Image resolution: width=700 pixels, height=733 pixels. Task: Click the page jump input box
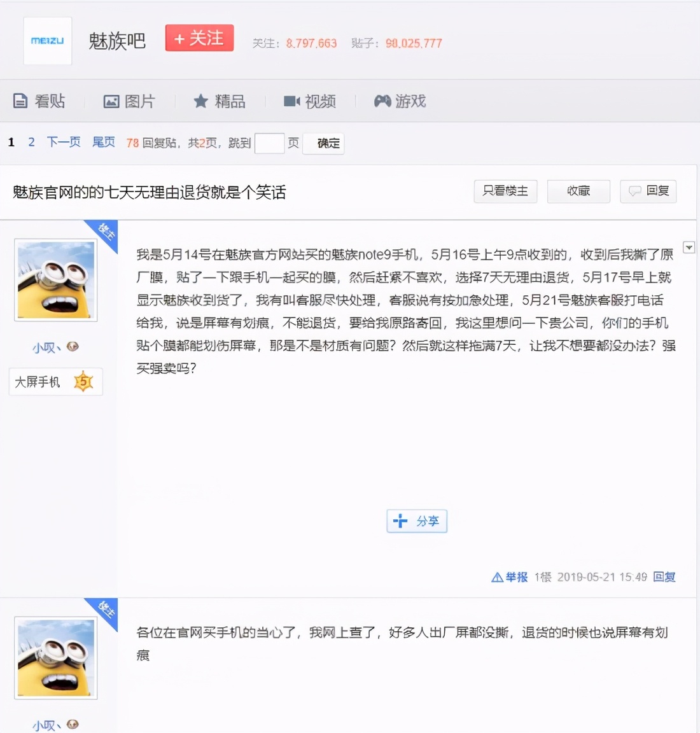270,143
